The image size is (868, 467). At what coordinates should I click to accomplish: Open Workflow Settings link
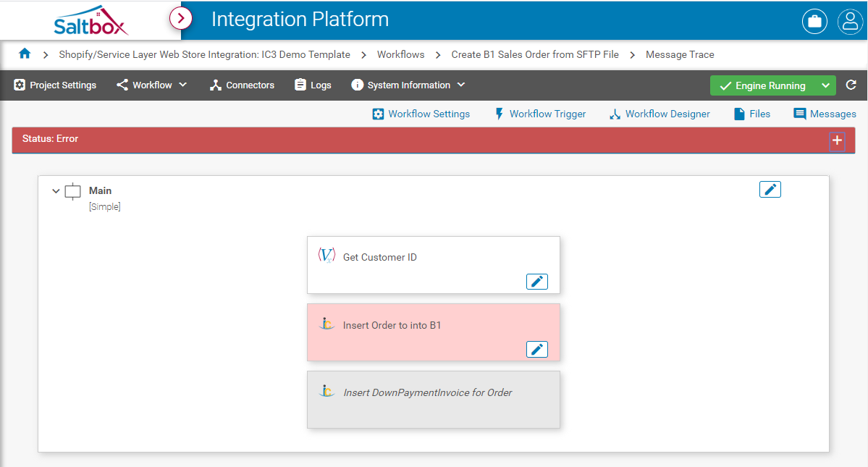click(x=421, y=114)
